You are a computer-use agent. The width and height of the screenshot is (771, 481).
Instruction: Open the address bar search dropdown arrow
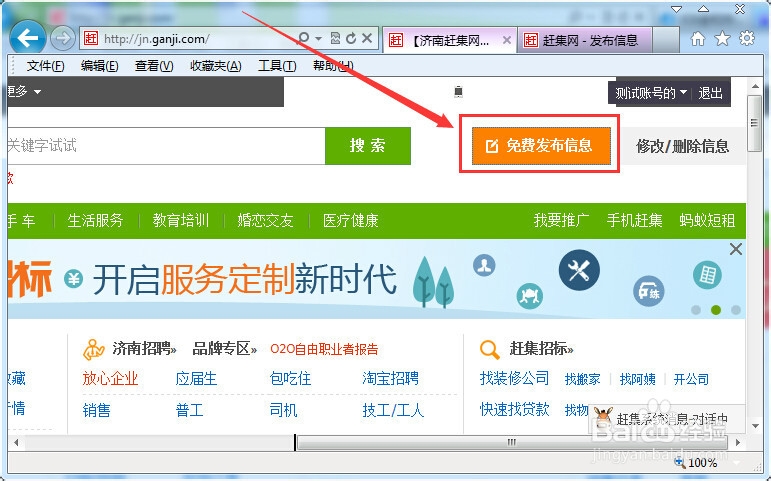[x=319, y=38]
